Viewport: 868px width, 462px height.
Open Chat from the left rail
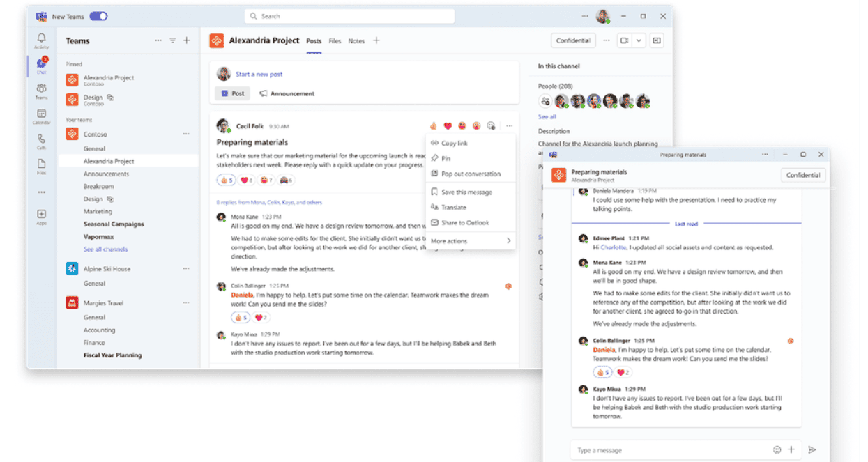41,66
